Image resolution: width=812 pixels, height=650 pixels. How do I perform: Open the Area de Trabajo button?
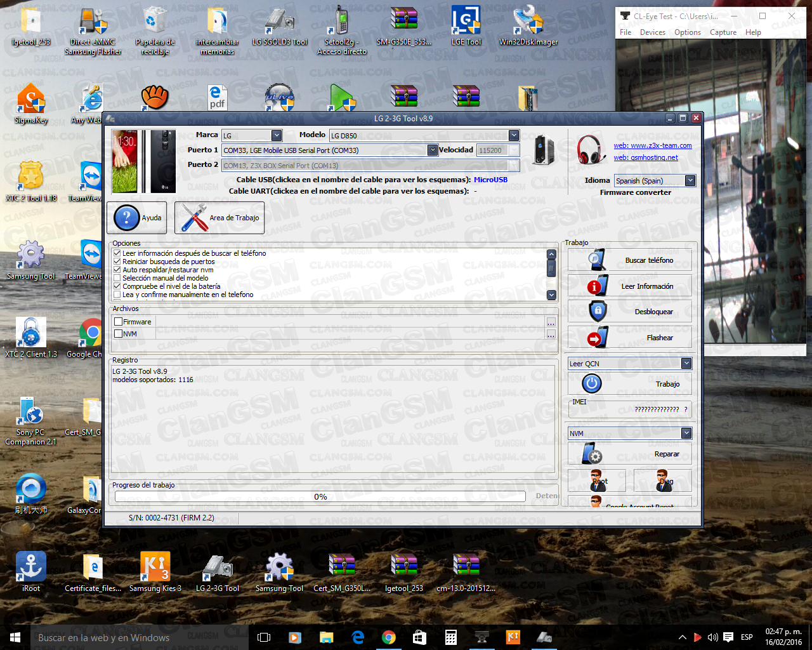(219, 218)
